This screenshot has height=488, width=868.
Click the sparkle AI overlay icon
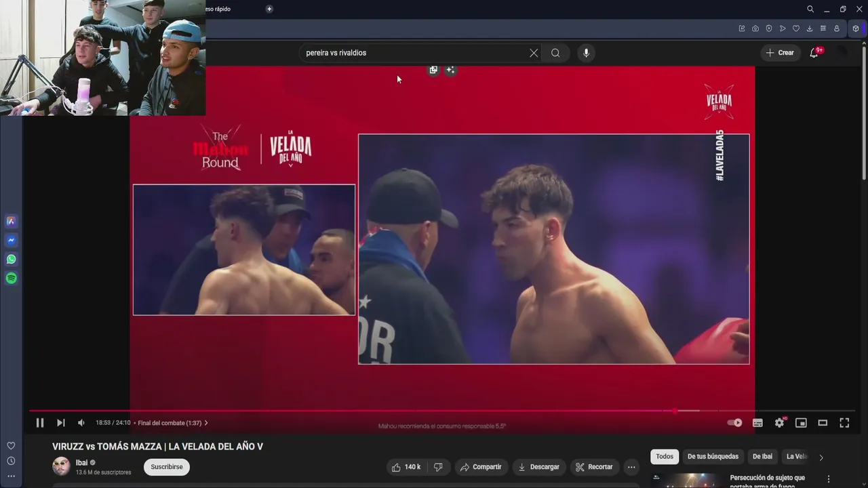(450, 70)
